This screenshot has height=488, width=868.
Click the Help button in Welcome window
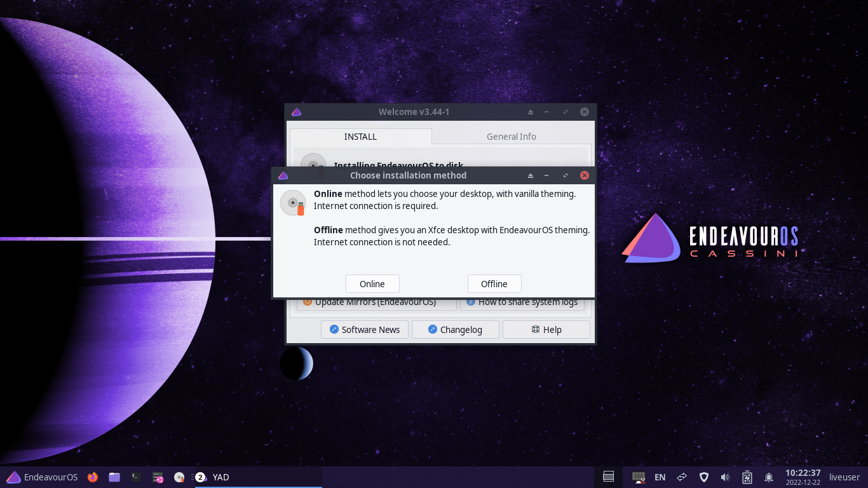click(x=546, y=330)
